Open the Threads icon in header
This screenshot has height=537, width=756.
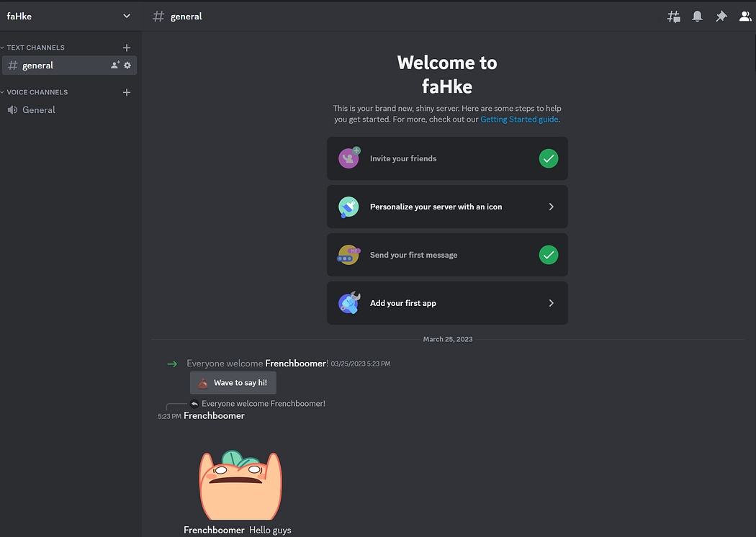[674, 17]
